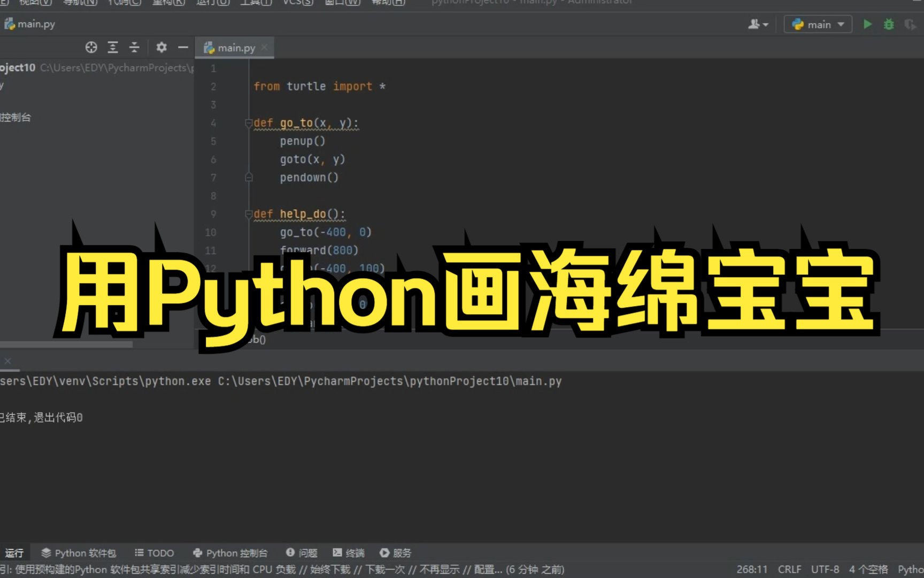
Task: Close the main.py editor tab
Action: point(264,48)
